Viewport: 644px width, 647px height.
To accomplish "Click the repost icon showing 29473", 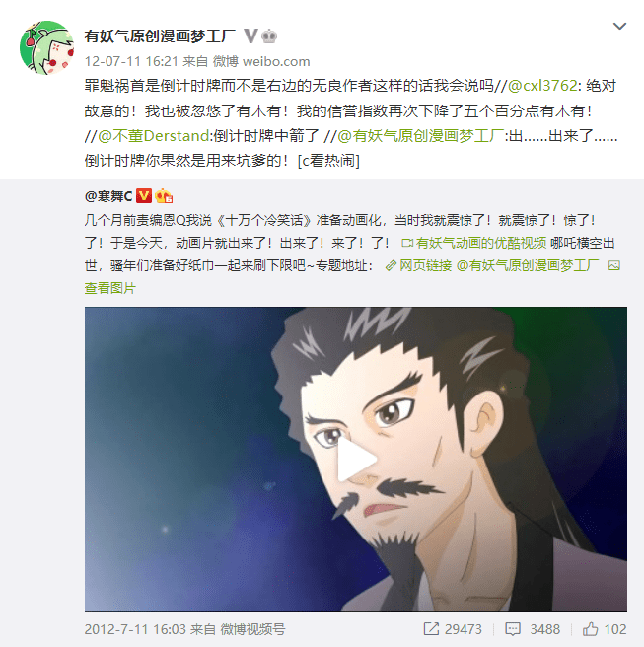I will [x=452, y=629].
